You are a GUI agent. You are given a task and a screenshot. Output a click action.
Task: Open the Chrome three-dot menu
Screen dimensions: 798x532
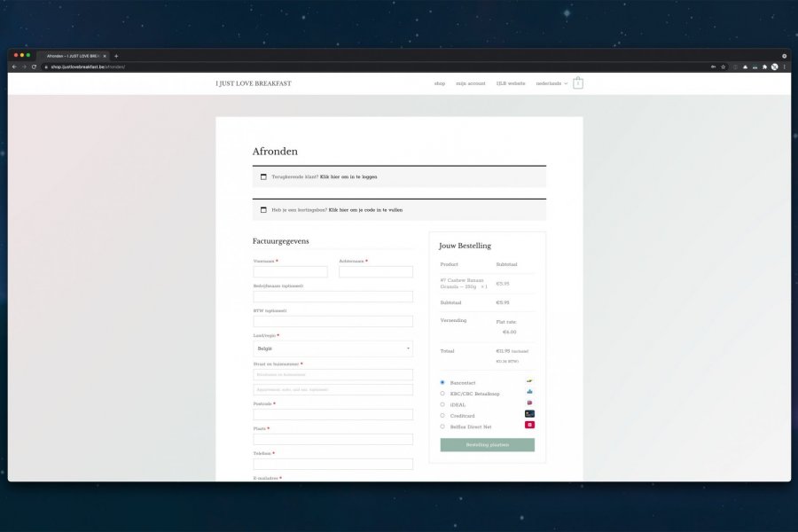784,66
